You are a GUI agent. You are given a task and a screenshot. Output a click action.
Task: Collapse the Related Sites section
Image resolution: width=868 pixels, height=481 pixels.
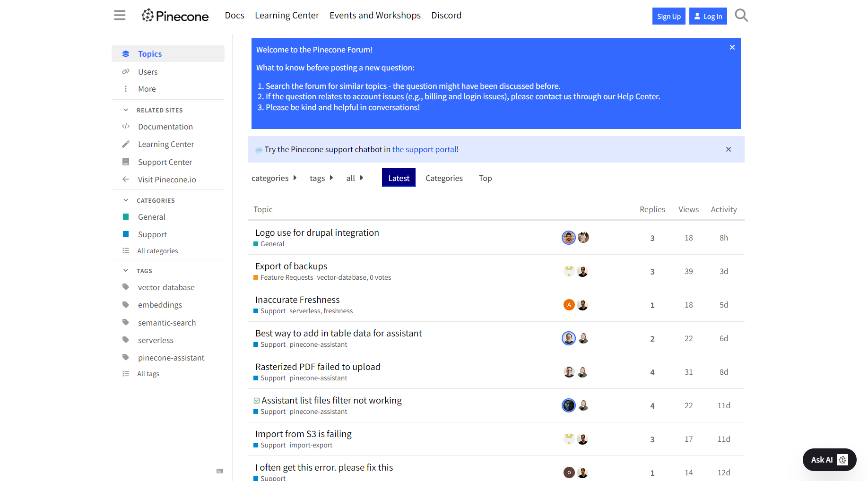pos(126,110)
